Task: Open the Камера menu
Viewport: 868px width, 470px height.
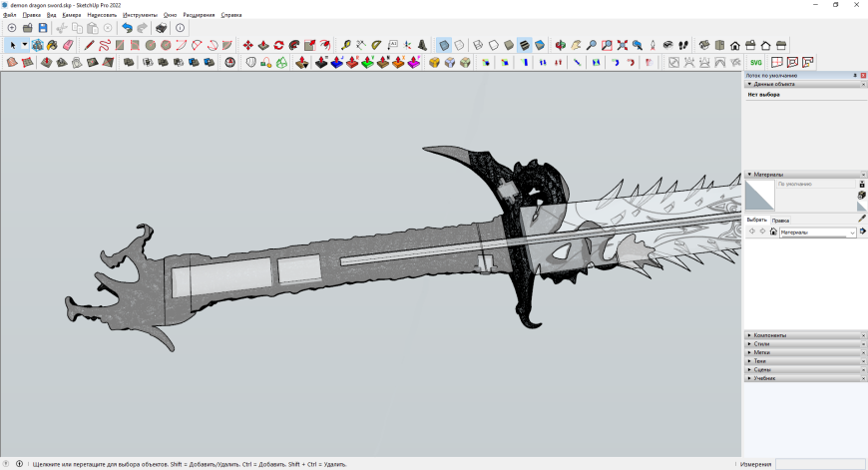Action: coord(72,15)
